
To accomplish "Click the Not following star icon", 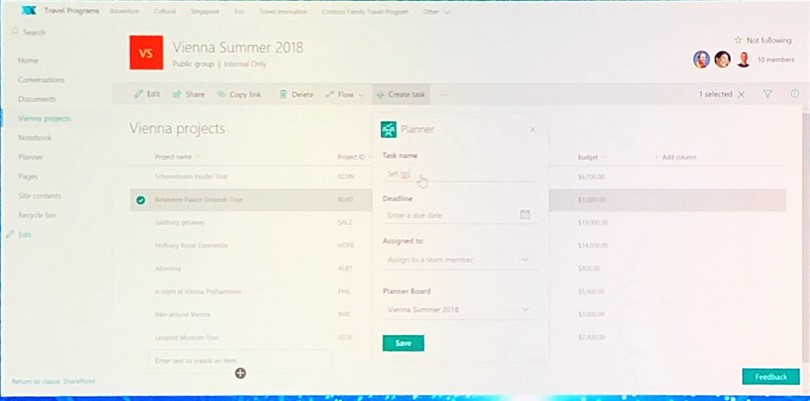I will [738, 40].
